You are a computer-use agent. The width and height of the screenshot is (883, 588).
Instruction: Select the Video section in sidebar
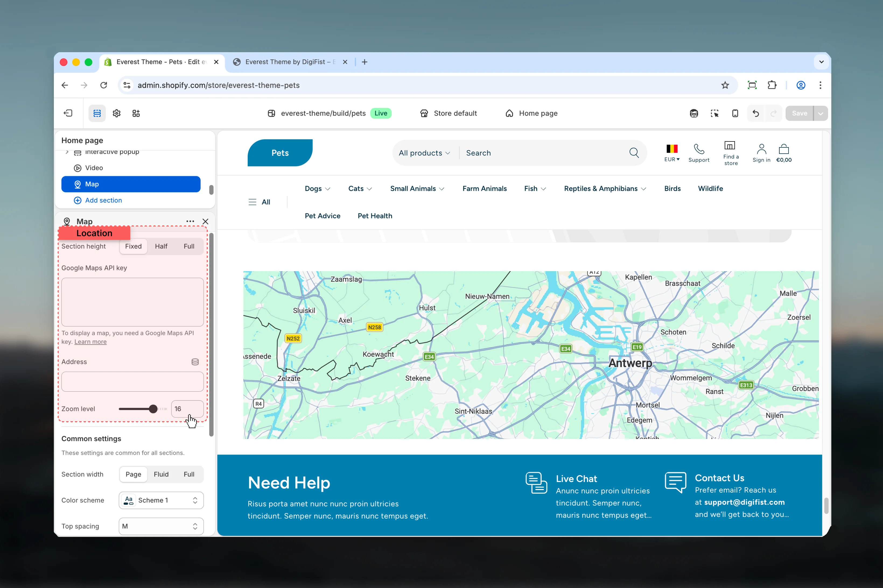[131, 168]
